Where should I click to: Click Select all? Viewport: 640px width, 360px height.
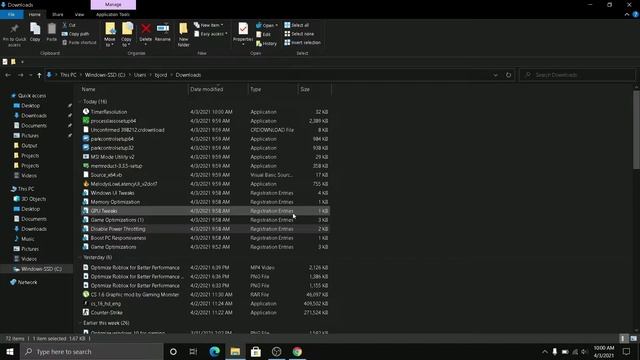click(297, 25)
